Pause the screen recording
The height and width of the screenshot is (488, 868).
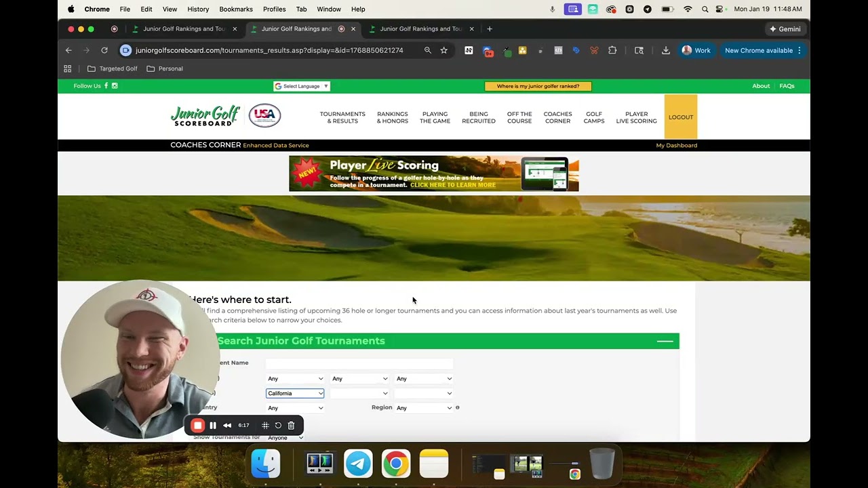tap(213, 425)
